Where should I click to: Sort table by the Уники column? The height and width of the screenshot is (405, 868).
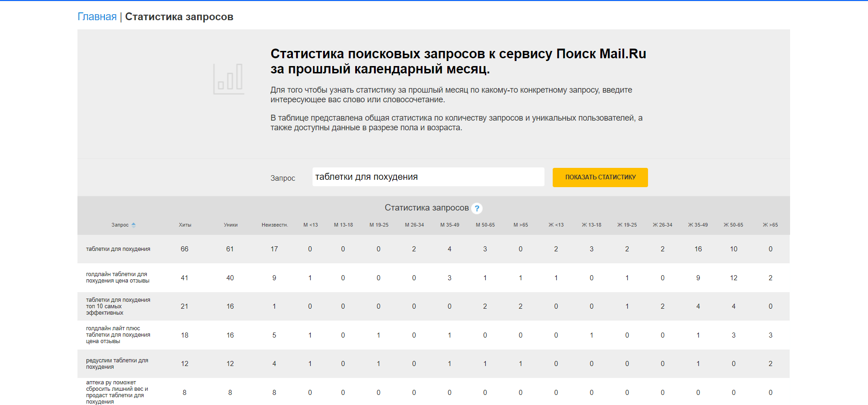[231, 225]
